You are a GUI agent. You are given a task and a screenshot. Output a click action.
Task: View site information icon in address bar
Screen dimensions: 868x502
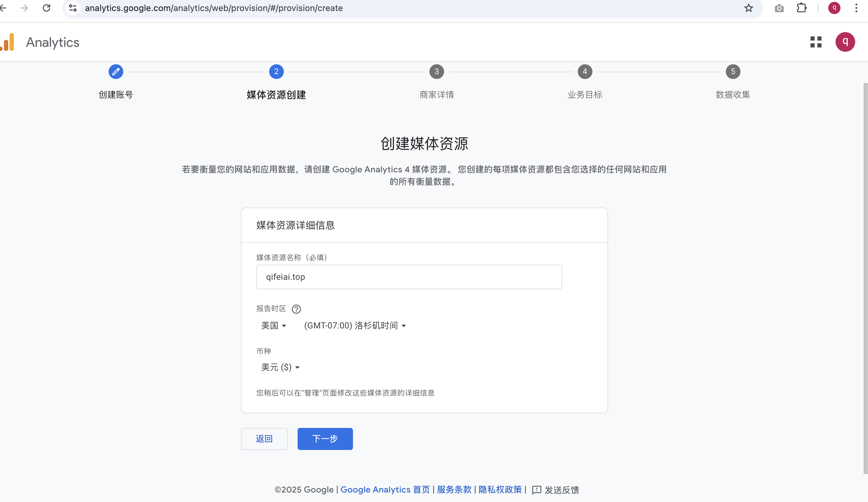pos(73,8)
